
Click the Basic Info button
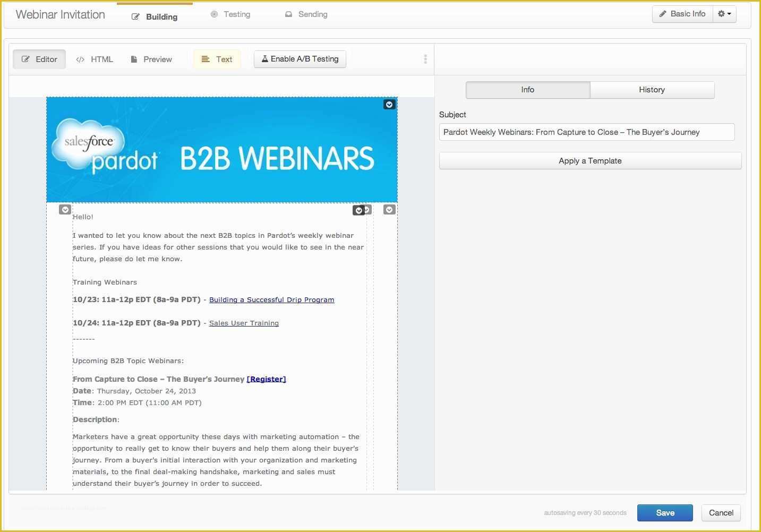pos(682,14)
